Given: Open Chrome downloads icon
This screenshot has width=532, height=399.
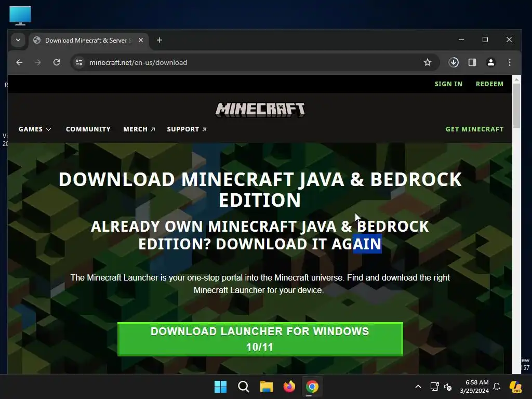Looking at the screenshot, I should [x=454, y=62].
